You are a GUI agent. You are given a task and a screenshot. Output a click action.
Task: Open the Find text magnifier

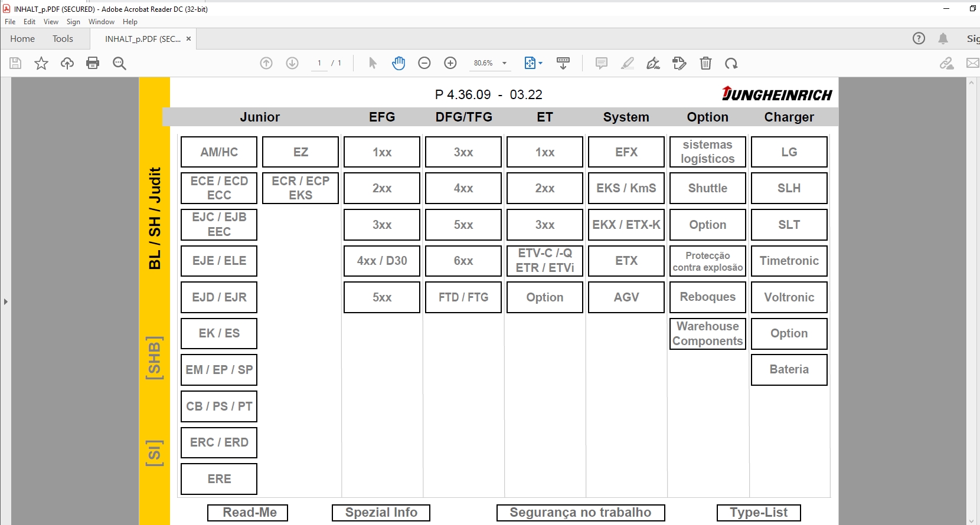[x=119, y=63]
